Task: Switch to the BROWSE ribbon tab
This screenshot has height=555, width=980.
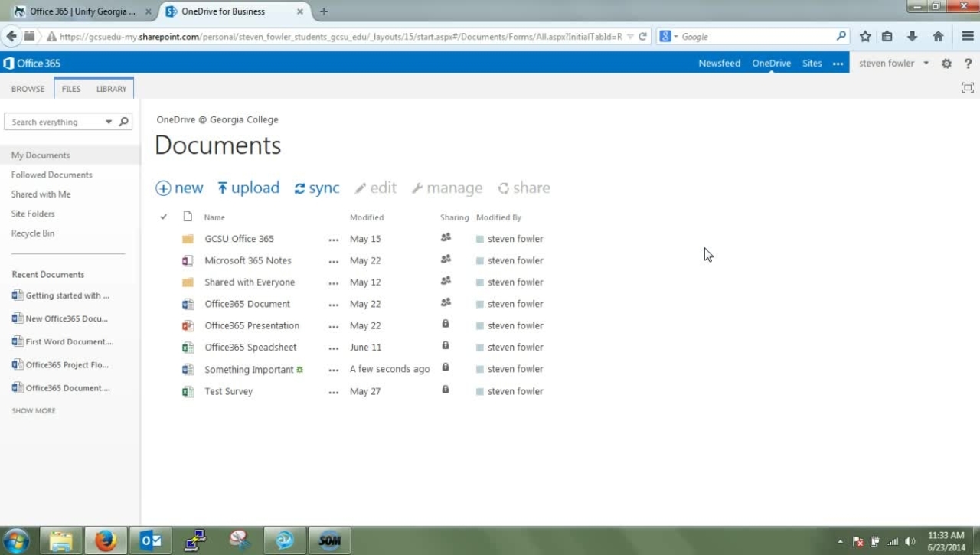Action: [28, 89]
